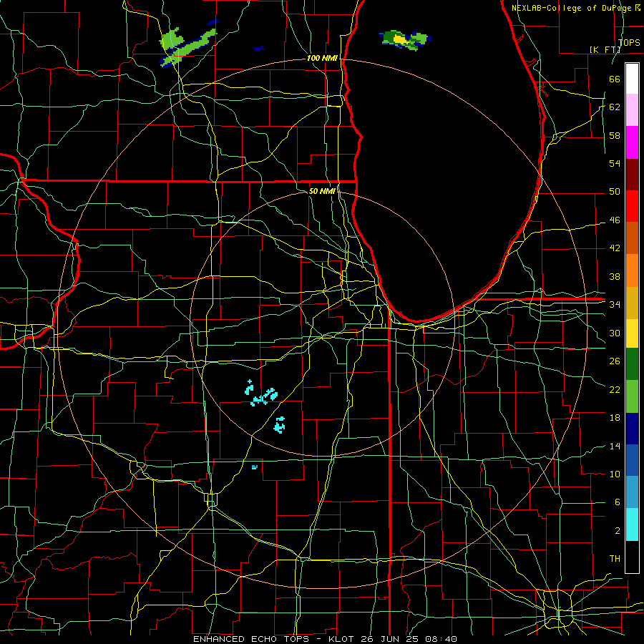Click the "66" legend value

point(615,79)
